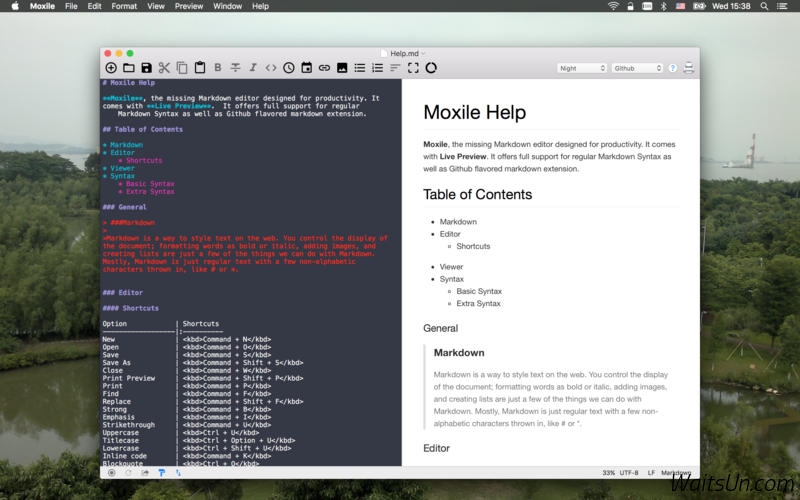Click the 'Wed 15:38' clock in menu bar

coord(731,6)
